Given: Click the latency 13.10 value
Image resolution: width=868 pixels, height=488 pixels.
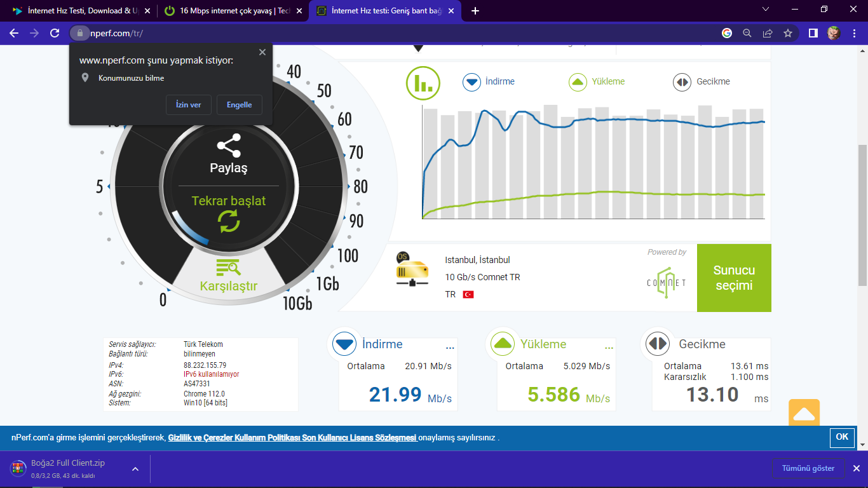Looking at the screenshot, I should (712, 395).
